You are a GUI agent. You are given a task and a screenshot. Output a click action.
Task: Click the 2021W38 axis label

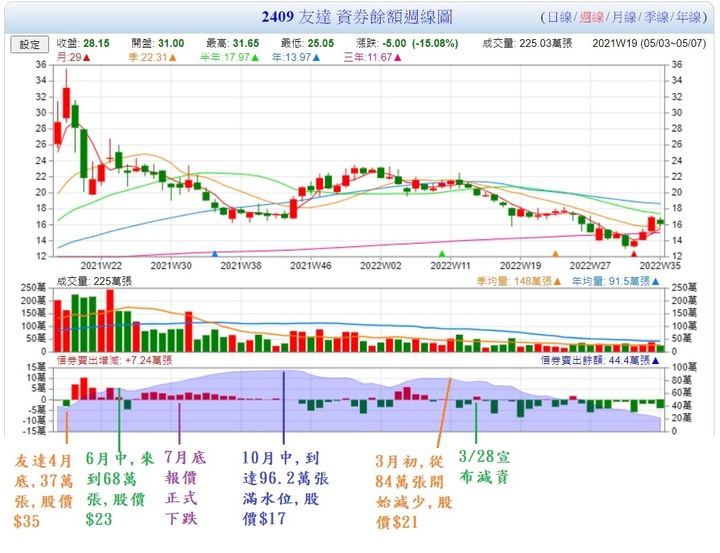[x=241, y=266]
